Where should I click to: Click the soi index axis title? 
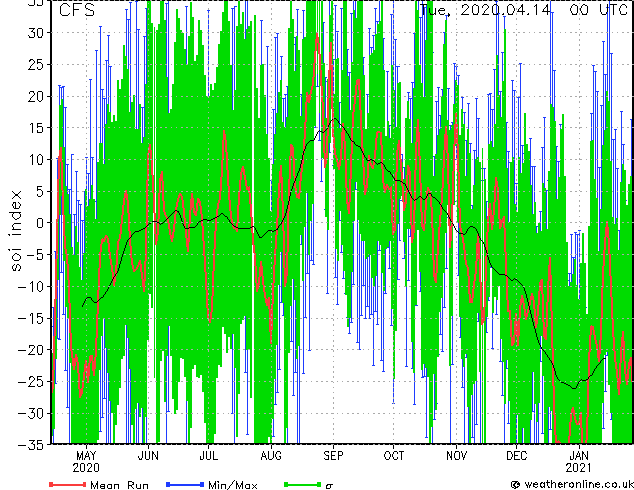tap(16, 230)
